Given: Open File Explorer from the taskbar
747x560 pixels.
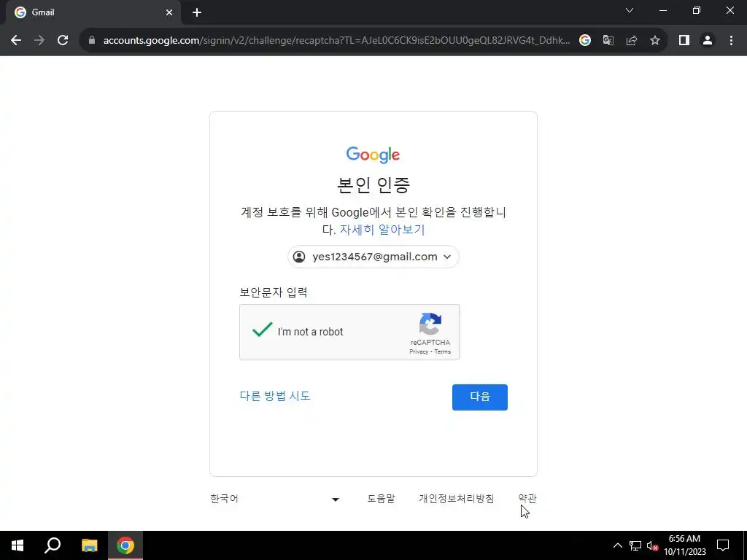Looking at the screenshot, I should coord(89,545).
